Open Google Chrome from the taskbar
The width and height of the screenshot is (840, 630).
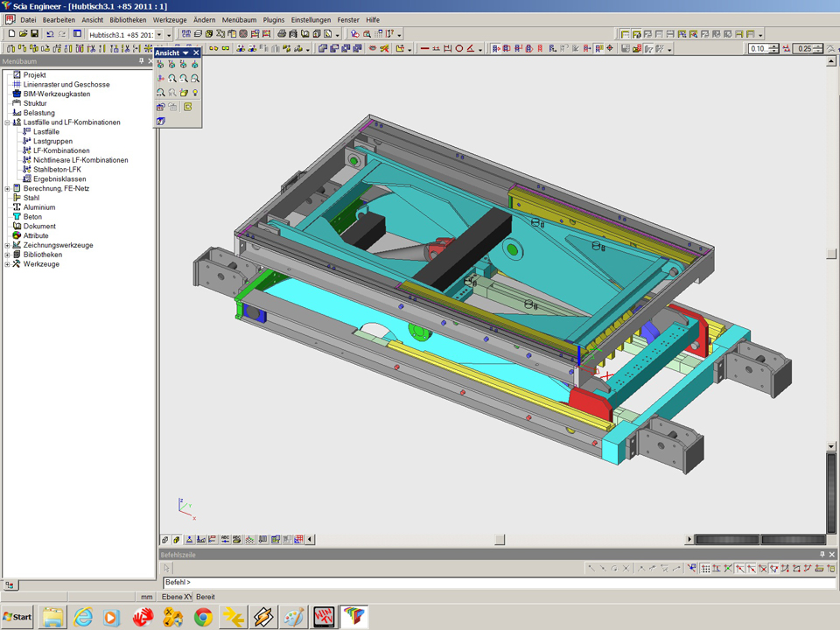(x=203, y=617)
